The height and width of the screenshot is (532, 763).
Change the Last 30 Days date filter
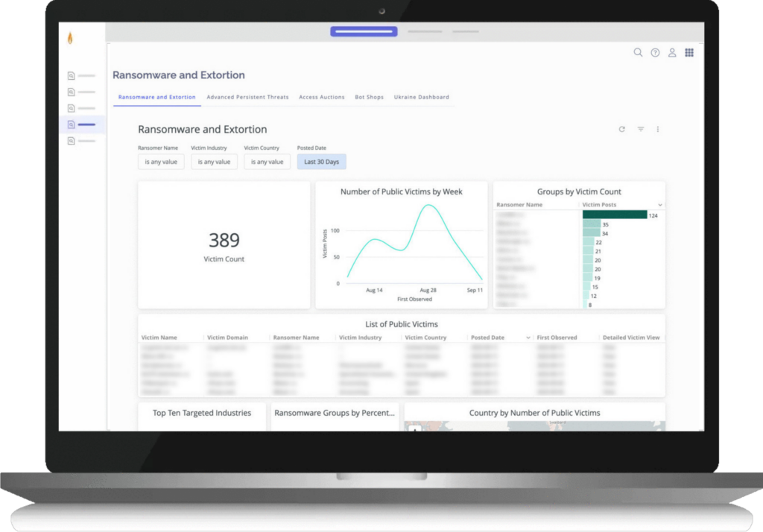(x=321, y=162)
